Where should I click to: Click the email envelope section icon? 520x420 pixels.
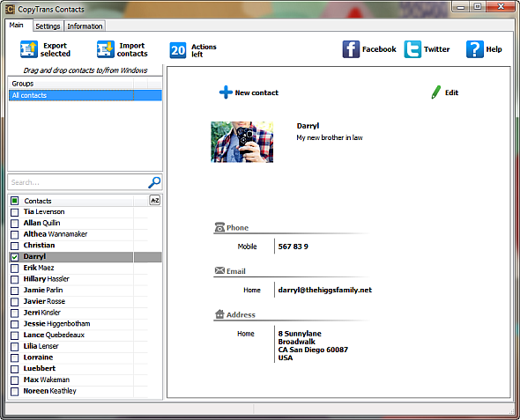[219, 270]
